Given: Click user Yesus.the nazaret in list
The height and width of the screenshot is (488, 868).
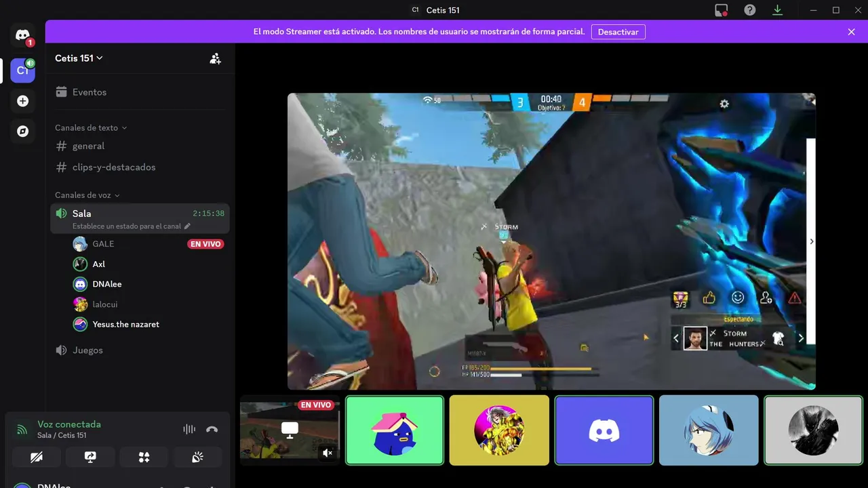Looking at the screenshot, I should coord(126,325).
